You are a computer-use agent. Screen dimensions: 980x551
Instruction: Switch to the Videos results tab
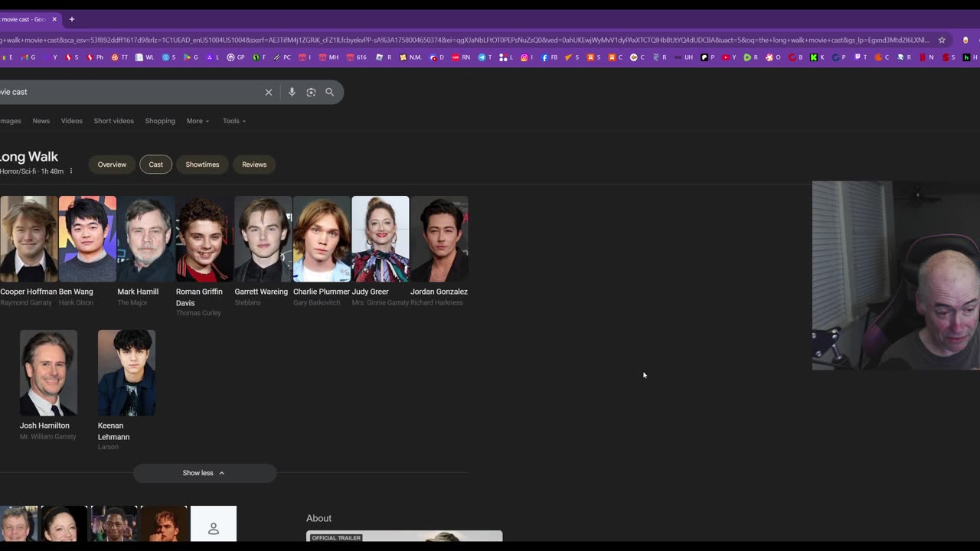(x=72, y=121)
